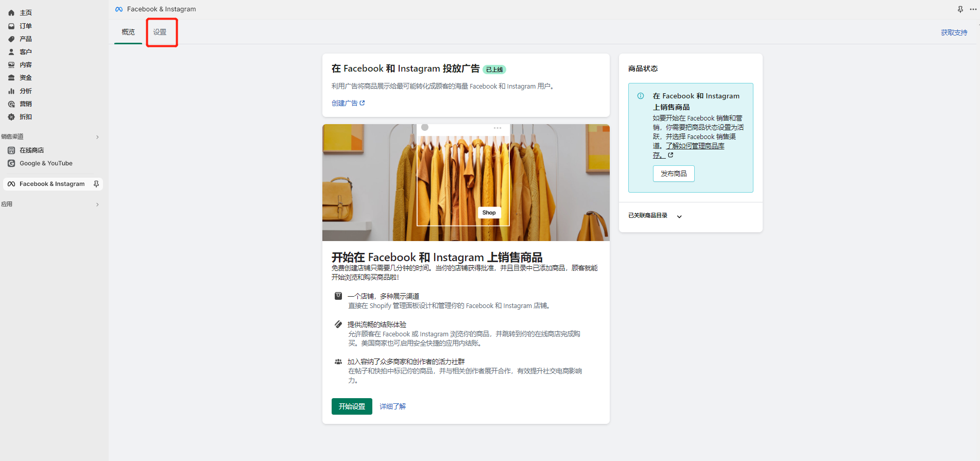
Task: Unpin Facebook & Instagram via sidebar pin icon
Action: point(96,184)
